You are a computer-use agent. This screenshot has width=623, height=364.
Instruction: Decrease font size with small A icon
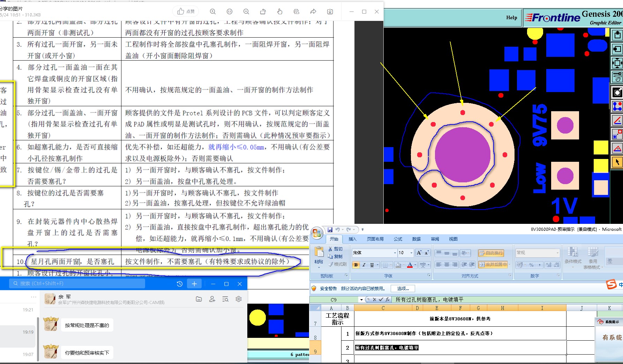click(426, 253)
